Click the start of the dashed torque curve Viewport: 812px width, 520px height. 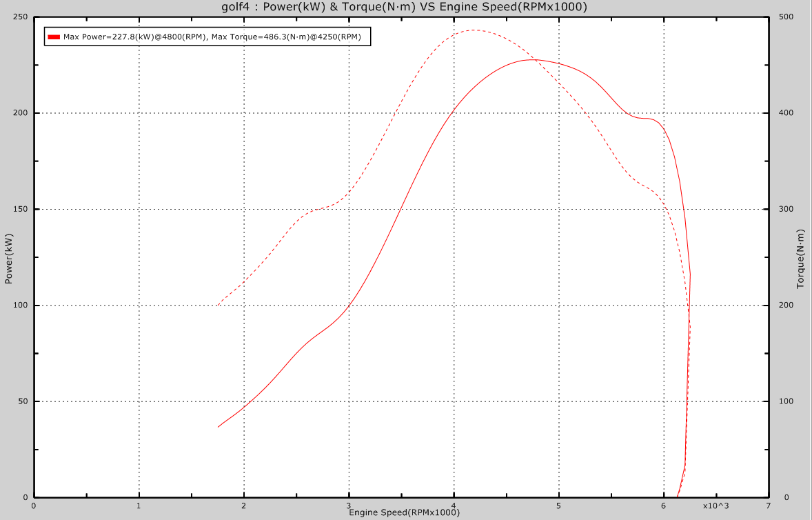(218, 305)
